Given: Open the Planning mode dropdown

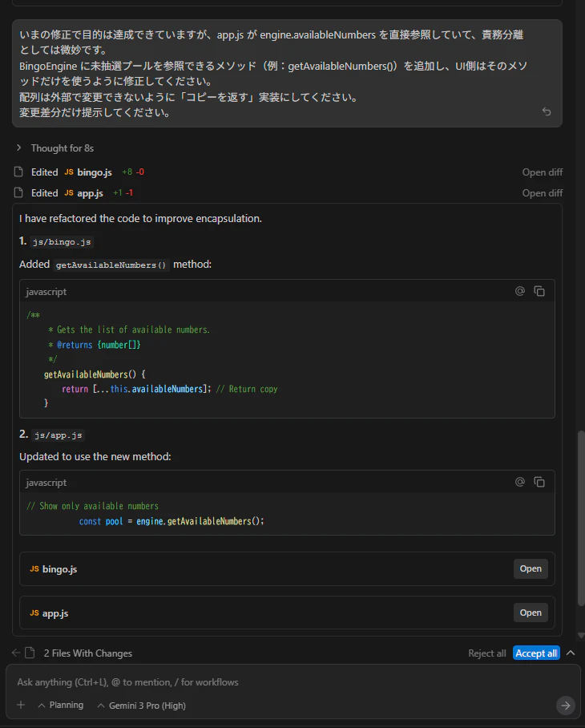Looking at the screenshot, I should click(x=60, y=705).
